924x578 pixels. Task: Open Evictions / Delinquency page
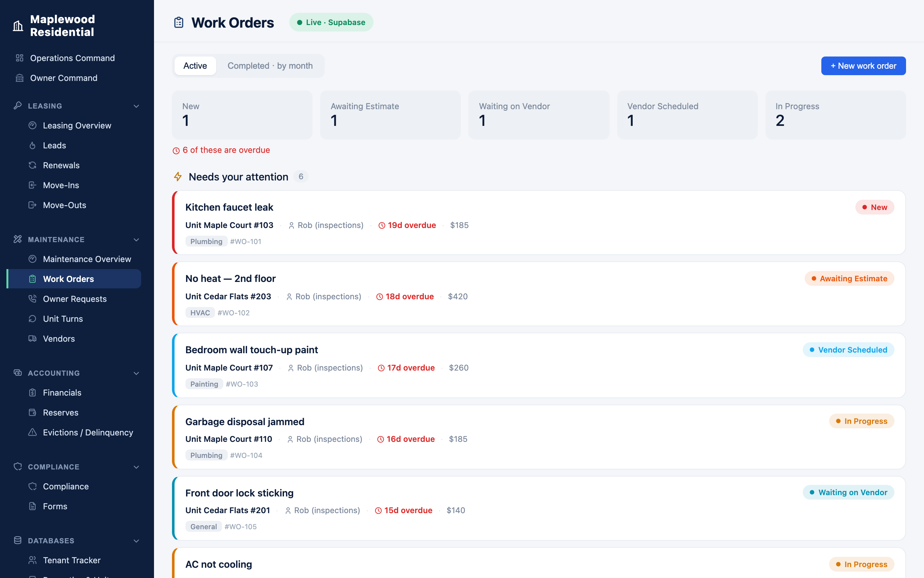click(x=74, y=432)
